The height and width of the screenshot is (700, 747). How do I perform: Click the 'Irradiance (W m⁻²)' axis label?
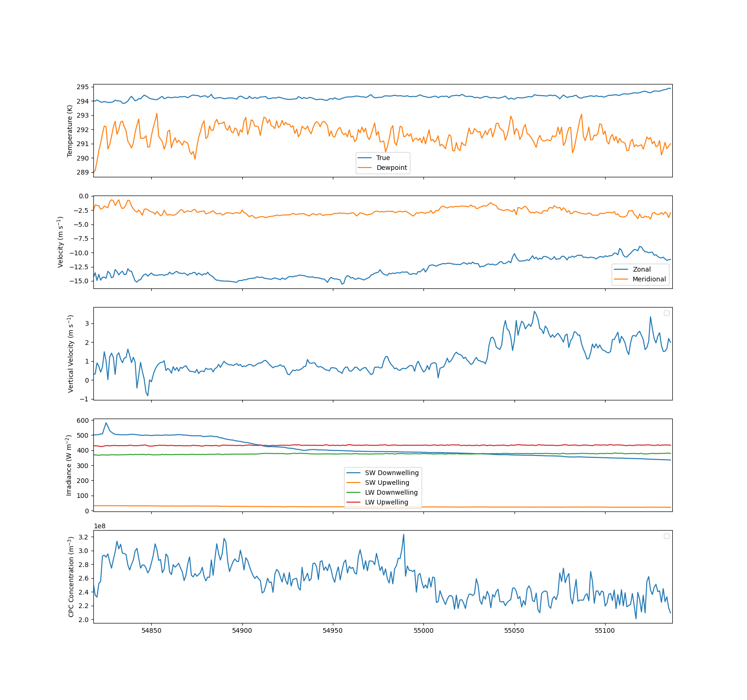(x=69, y=465)
